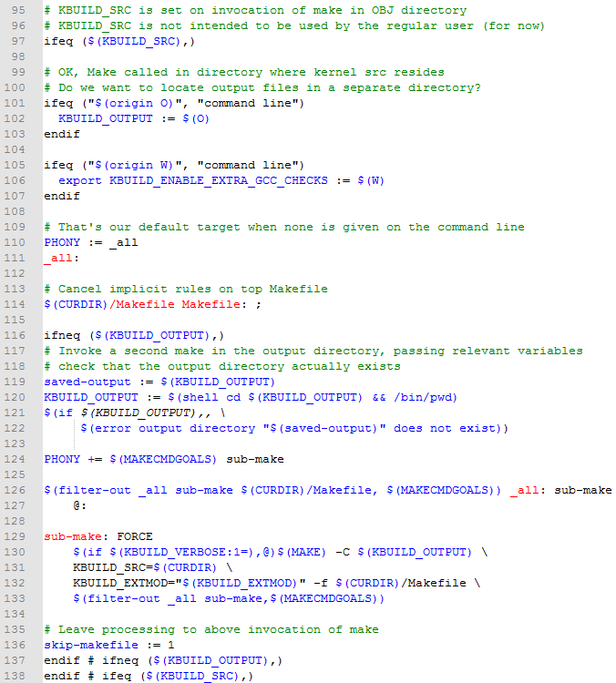Click '$(shell cd $(KBUILD_OUTPUT) && /bin/pwd)'

pos(313,397)
